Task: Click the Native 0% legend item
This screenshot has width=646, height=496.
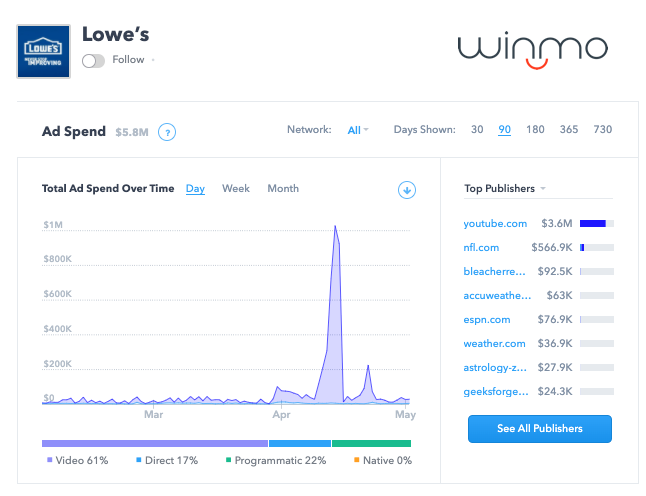Action: (x=383, y=460)
